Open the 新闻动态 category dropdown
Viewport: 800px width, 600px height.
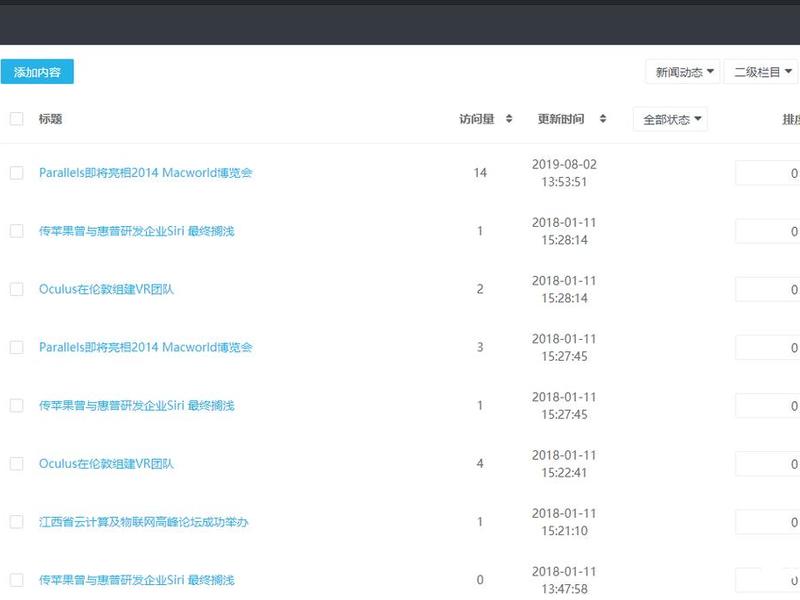(683, 72)
